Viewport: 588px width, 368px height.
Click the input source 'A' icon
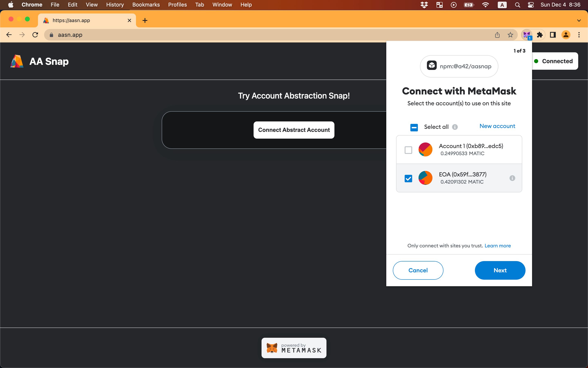(502, 5)
